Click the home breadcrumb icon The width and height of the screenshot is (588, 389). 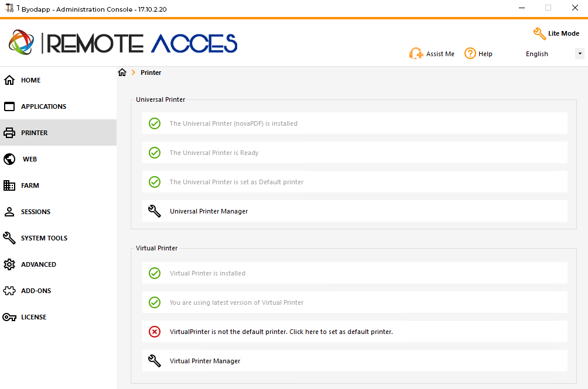[122, 73]
